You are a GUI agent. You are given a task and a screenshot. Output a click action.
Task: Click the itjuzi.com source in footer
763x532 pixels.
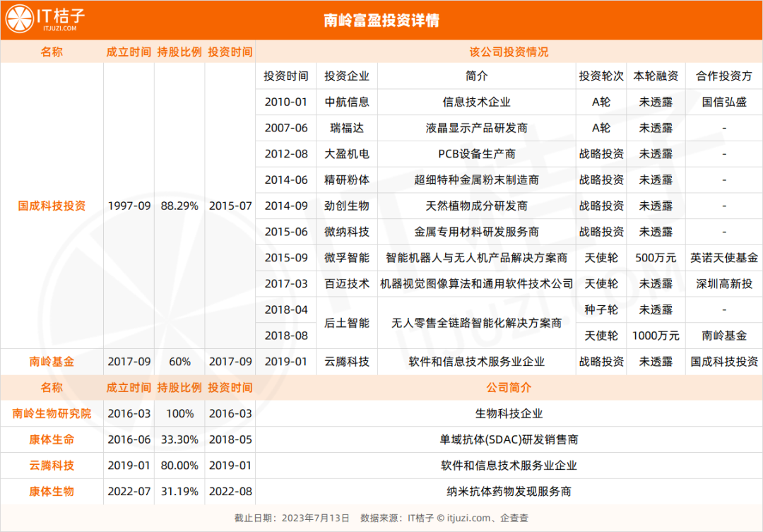468,519
